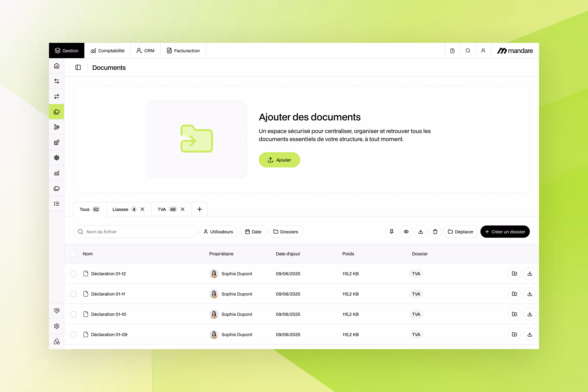
Task: Open the search icon in top bar
Action: tap(468, 51)
